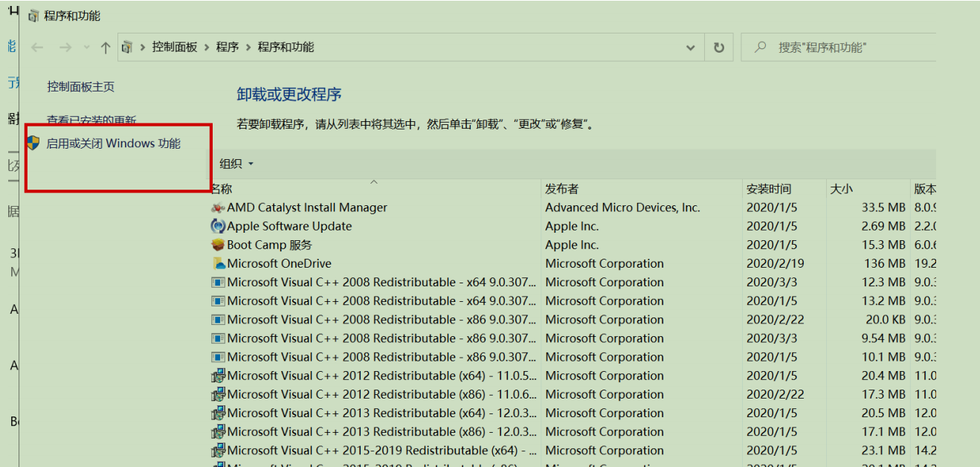Click the back navigation arrow
The width and height of the screenshot is (980, 467).
coord(37,48)
